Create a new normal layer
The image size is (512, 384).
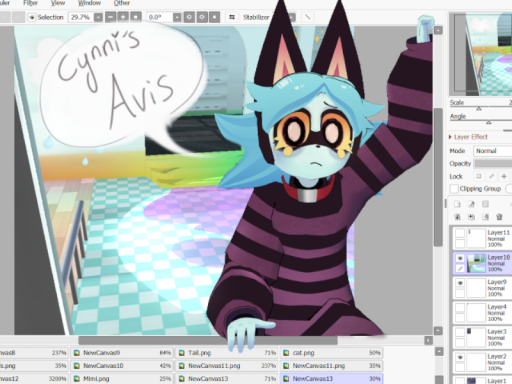coord(457,204)
